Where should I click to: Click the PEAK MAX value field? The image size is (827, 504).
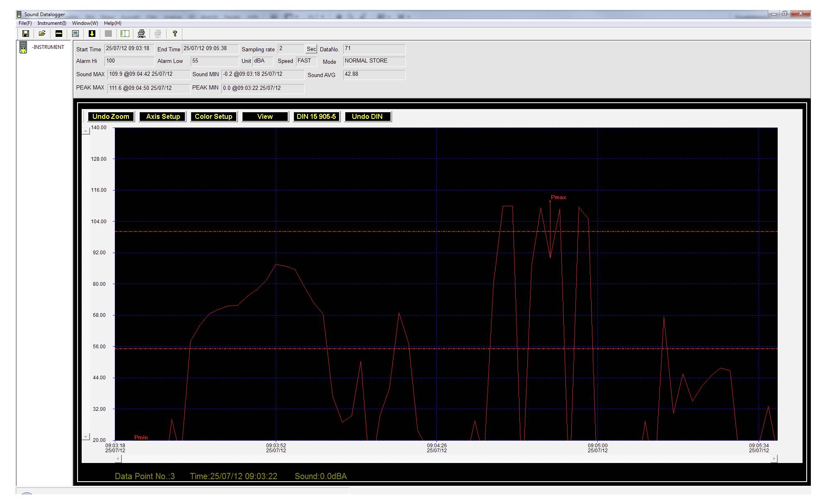148,88
